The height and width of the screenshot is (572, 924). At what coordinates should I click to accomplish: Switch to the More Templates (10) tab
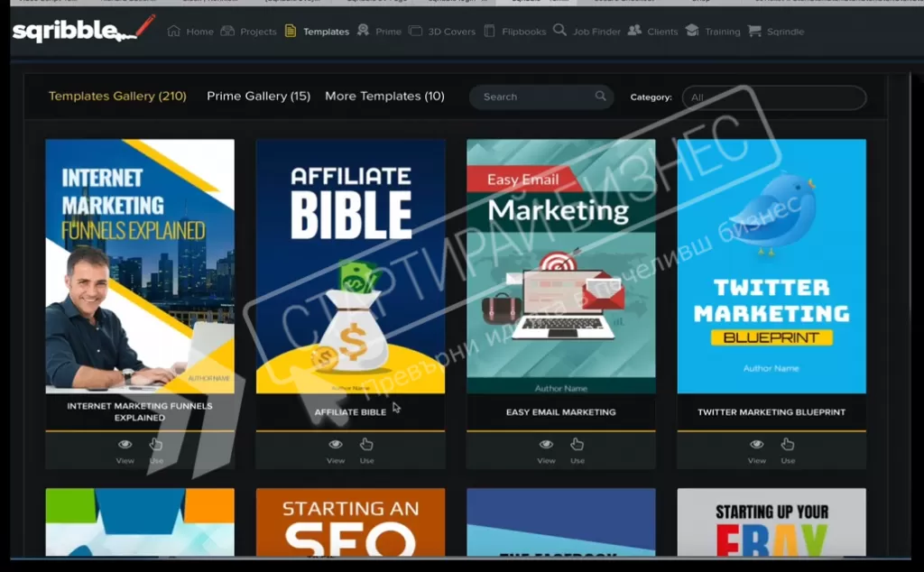tap(384, 96)
